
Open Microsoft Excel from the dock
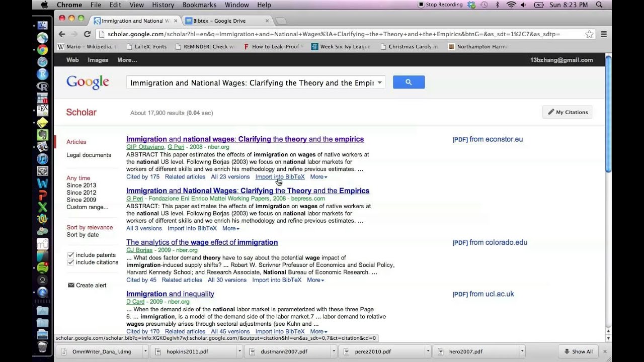click(42, 207)
